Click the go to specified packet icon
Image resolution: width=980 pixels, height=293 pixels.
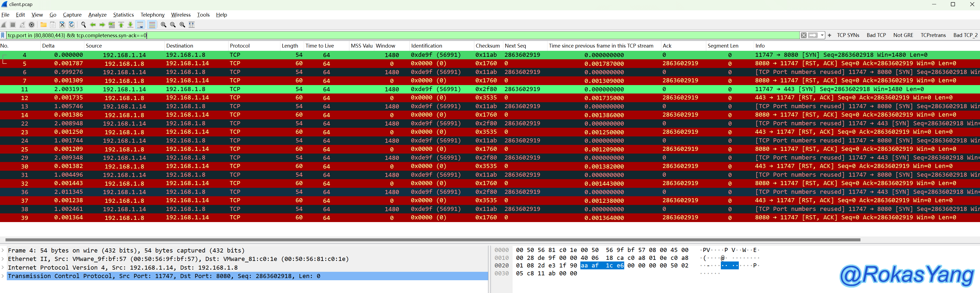(x=111, y=25)
